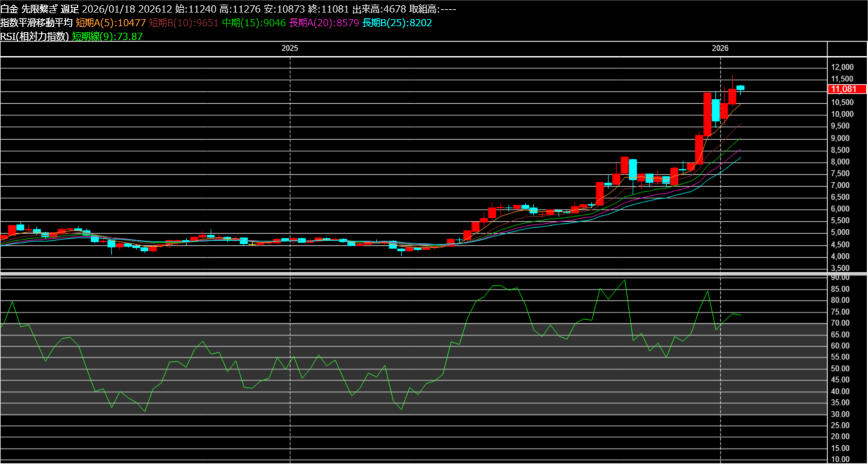The width and height of the screenshot is (868, 464).
Task: Click the 指数平滑移動平均 indicator title
Action: pyautogui.click(x=36, y=23)
